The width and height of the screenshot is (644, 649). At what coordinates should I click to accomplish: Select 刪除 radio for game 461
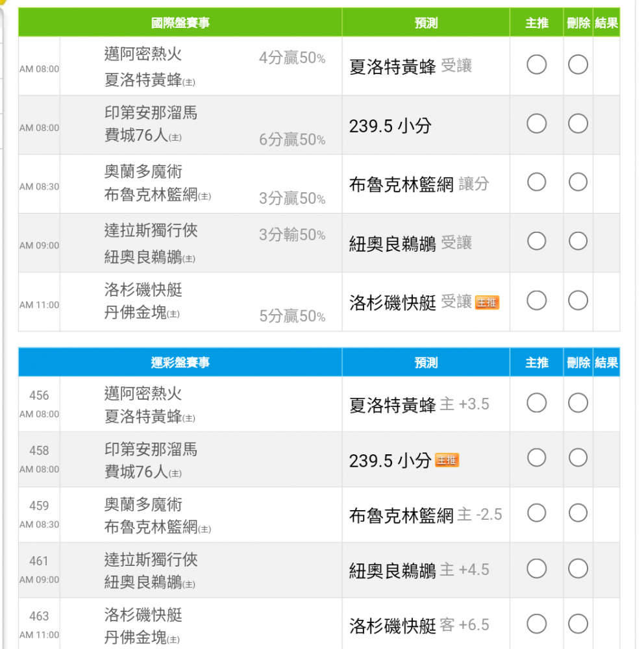pyautogui.click(x=578, y=569)
